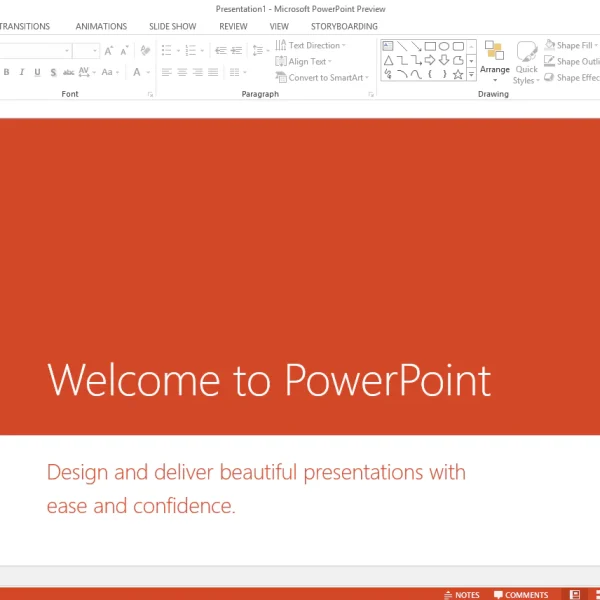600x600 pixels.
Task: Open Text Direction dropdown
Action: click(x=310, y=45)
